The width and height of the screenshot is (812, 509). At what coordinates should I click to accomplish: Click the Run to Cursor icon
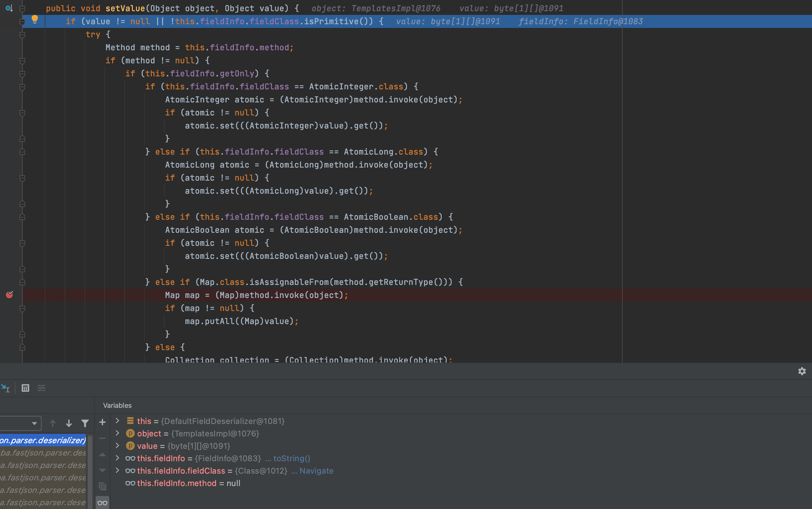pyautogui.click(x=5, y=388)
